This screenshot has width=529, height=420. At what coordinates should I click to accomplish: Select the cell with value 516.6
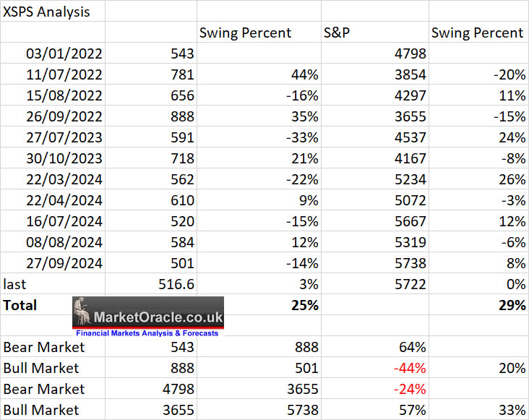[x=176, y=284]
